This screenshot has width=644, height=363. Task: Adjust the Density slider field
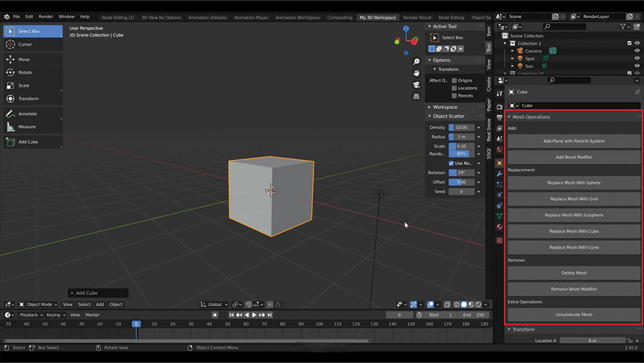[462, 128]
